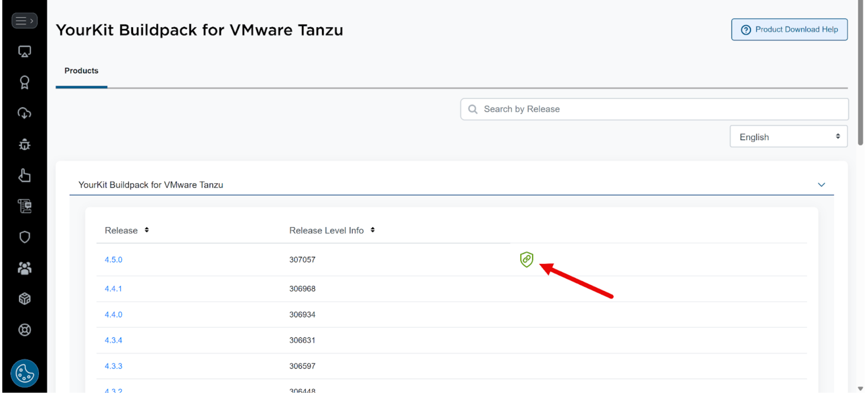868x395 pixels.
Task: Open the English language dropdown
Action: point(788,137)
